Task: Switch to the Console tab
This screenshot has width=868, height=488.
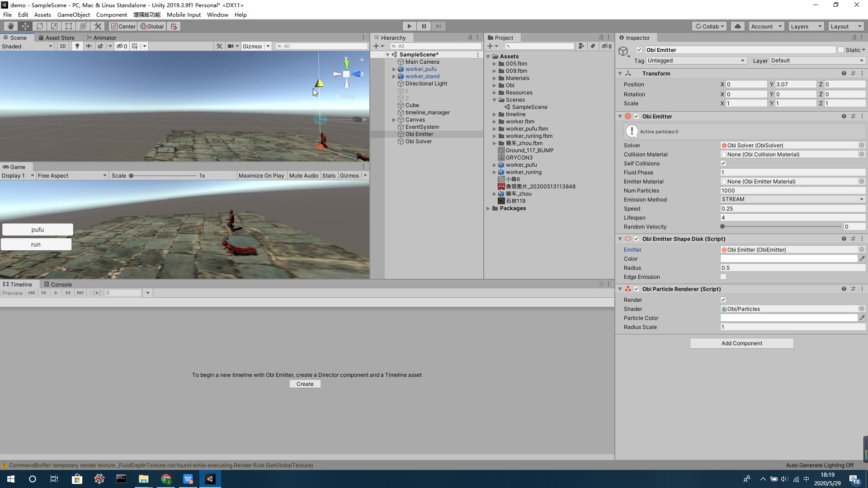Action: click(58, 284)
